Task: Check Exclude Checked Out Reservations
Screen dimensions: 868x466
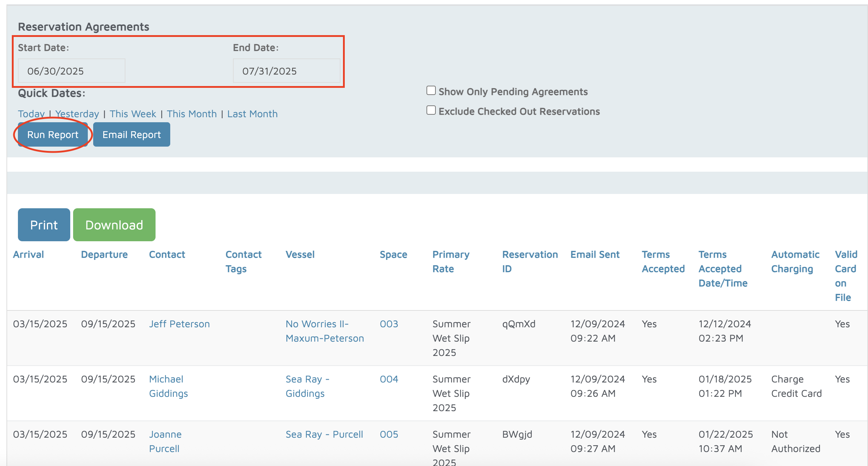Action: (431, 110)
